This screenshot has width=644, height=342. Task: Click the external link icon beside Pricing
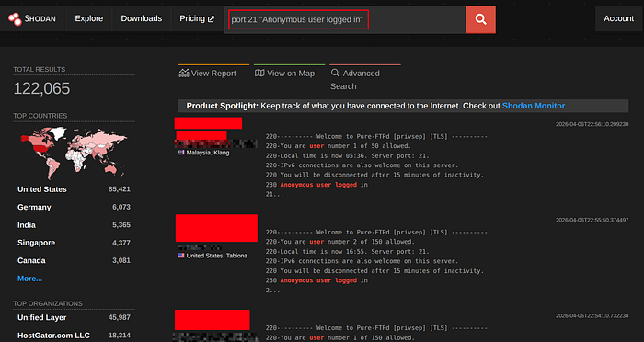point(211,19)
